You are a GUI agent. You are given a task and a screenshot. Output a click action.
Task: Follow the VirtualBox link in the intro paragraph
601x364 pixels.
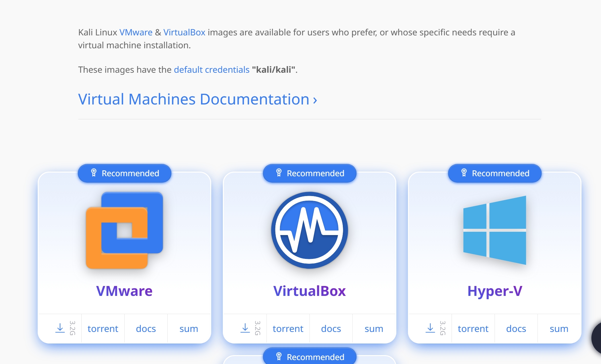click(x=184, y=32)
